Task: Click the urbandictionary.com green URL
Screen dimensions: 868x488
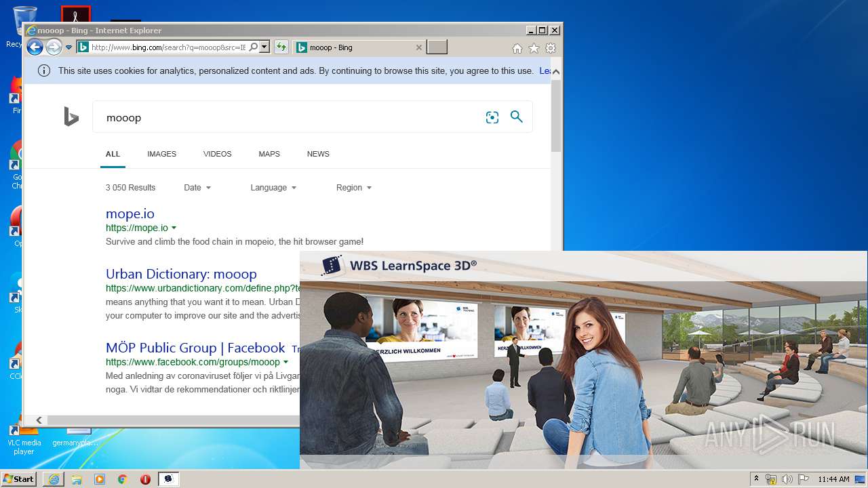Action: [203, 288]
